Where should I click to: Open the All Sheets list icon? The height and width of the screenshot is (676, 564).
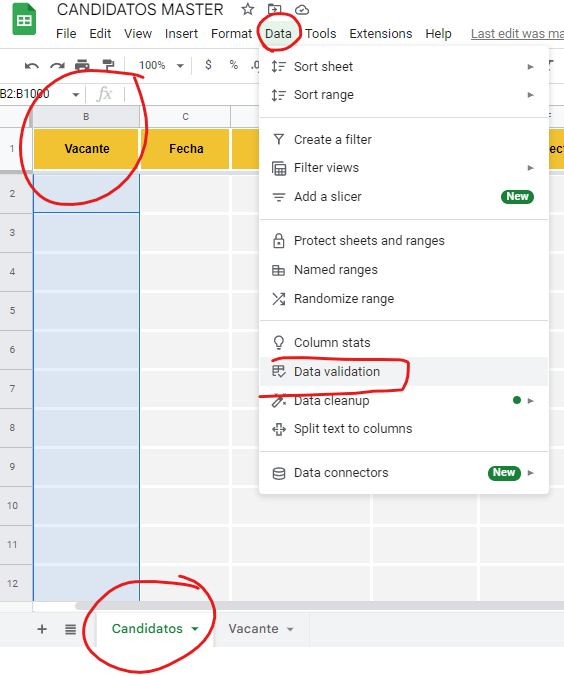point(70,629)
